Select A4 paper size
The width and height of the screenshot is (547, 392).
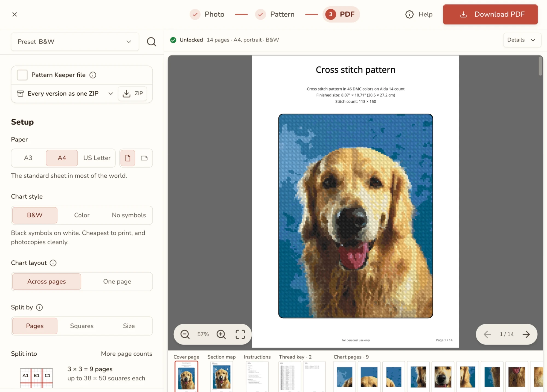click(x=62, y=158)
